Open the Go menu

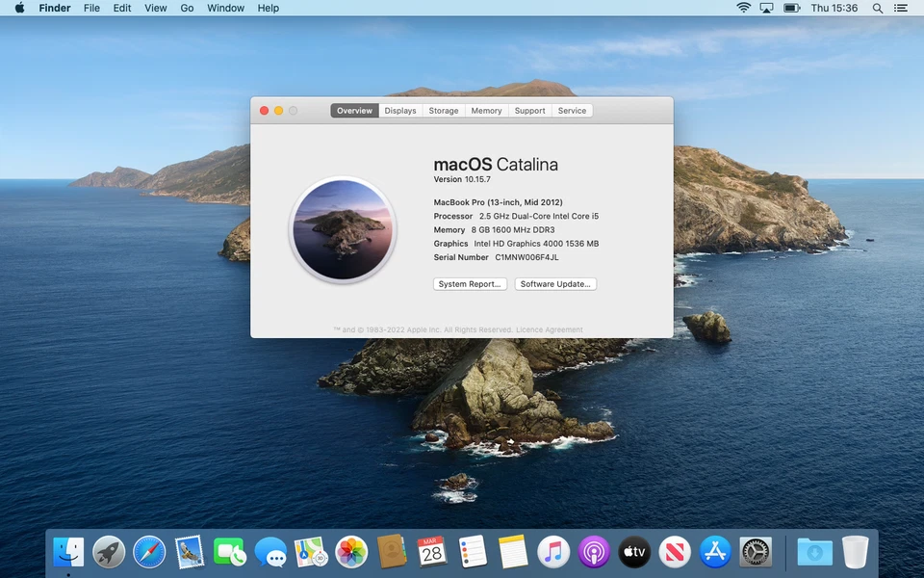tap(187, 8)
